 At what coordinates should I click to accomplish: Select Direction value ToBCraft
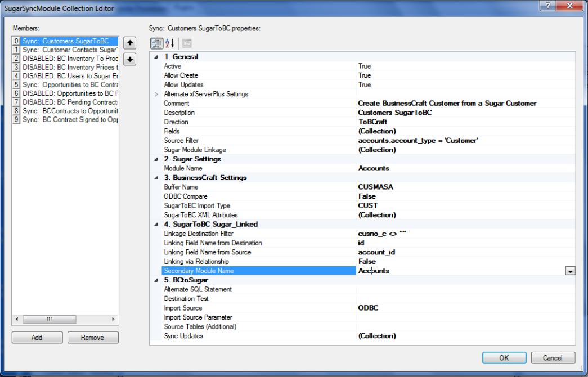(465, 122)
